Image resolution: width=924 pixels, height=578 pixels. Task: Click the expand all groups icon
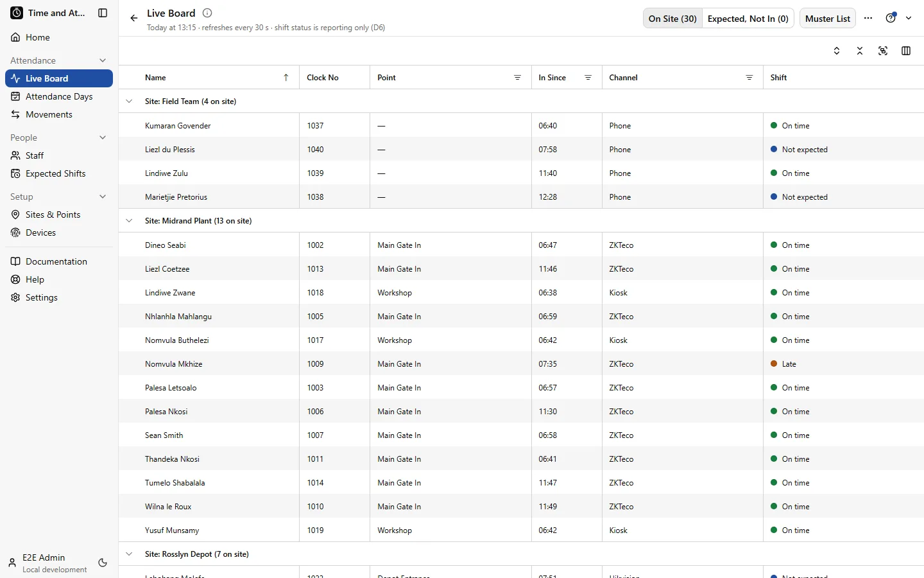[x=837, y=51]
